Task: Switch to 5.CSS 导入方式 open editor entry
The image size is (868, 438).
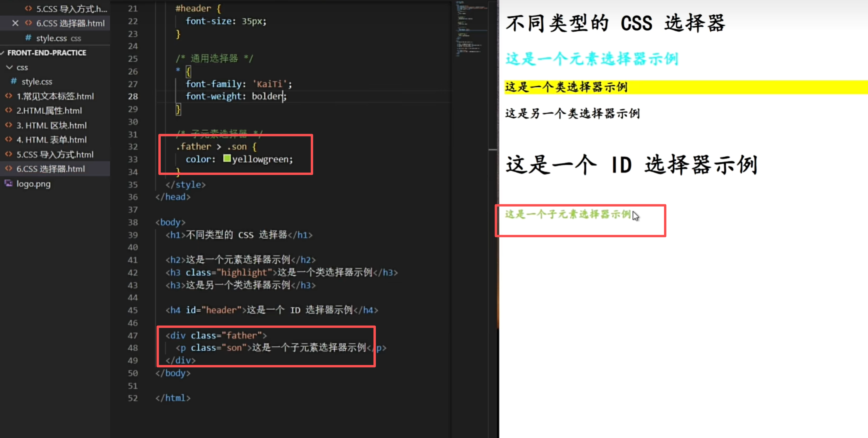Action: point(71,9)
